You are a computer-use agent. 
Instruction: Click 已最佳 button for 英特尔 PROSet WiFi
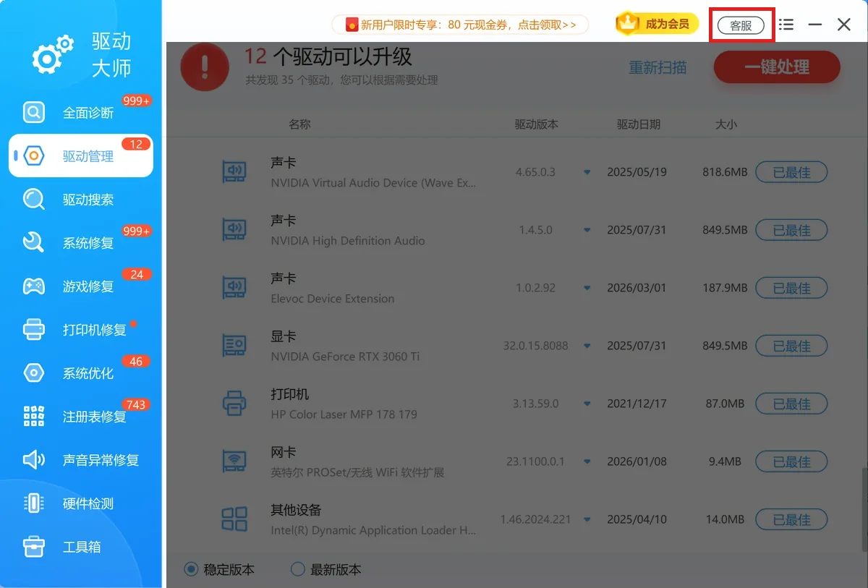pyautogui.click(x=791, y=461)
